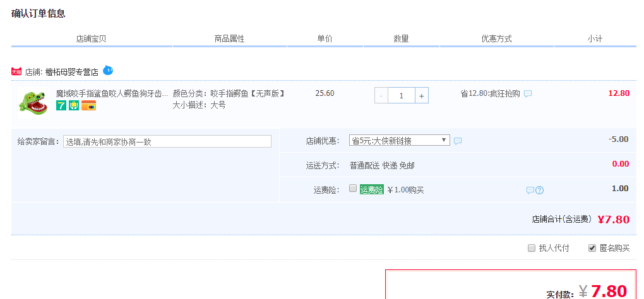Open comment bubble next to 疯狂抢购 discount
This screenshot has height=299, width=644.
528,93
